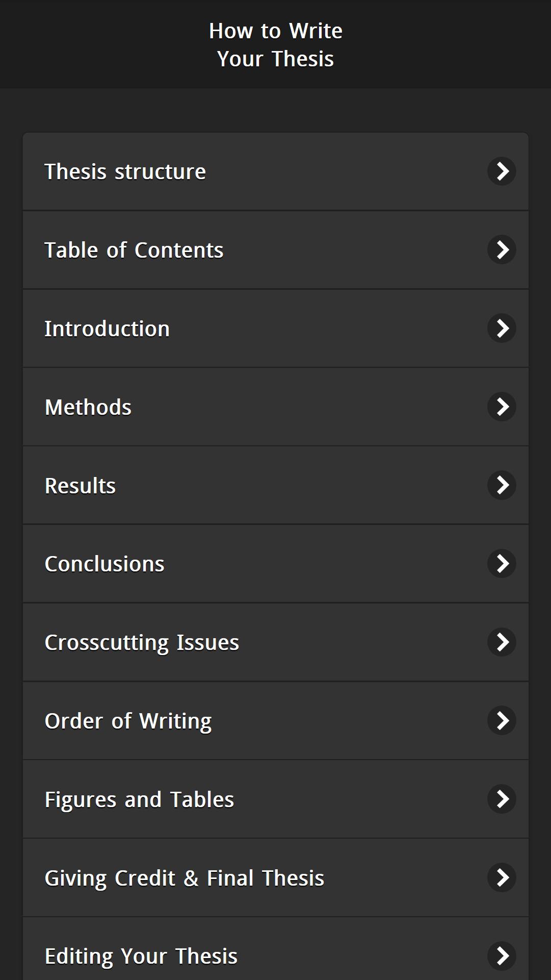
Task: Tap the arrow icon beside Crosscutting Issues
Action: tap(502, 642)
